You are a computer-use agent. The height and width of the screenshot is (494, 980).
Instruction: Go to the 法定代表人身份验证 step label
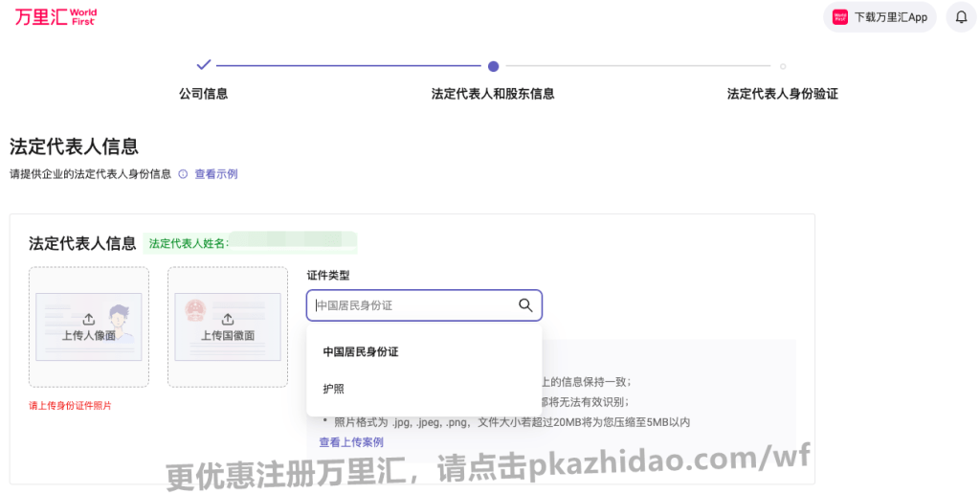point(783,94)
